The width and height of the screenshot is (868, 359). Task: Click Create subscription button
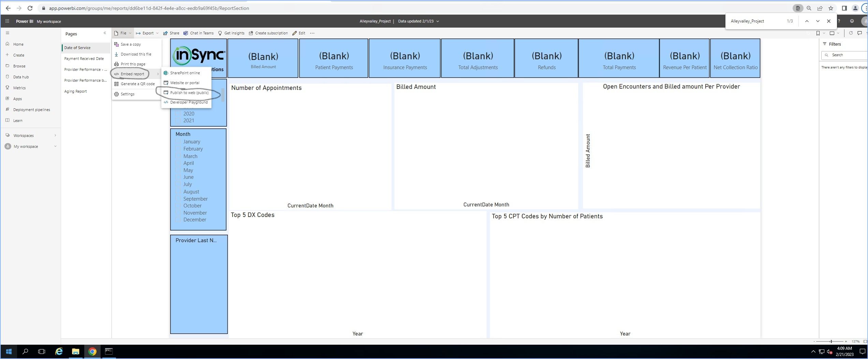(268, 33)
